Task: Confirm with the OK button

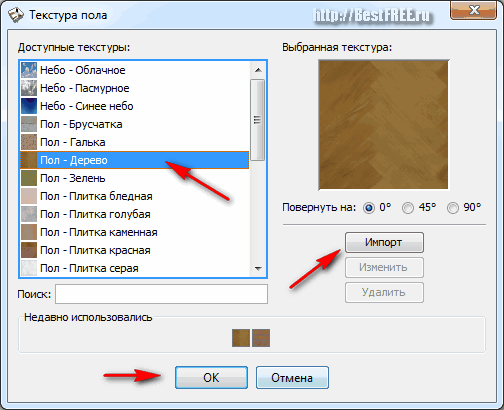Action: [x=211, y=378]
